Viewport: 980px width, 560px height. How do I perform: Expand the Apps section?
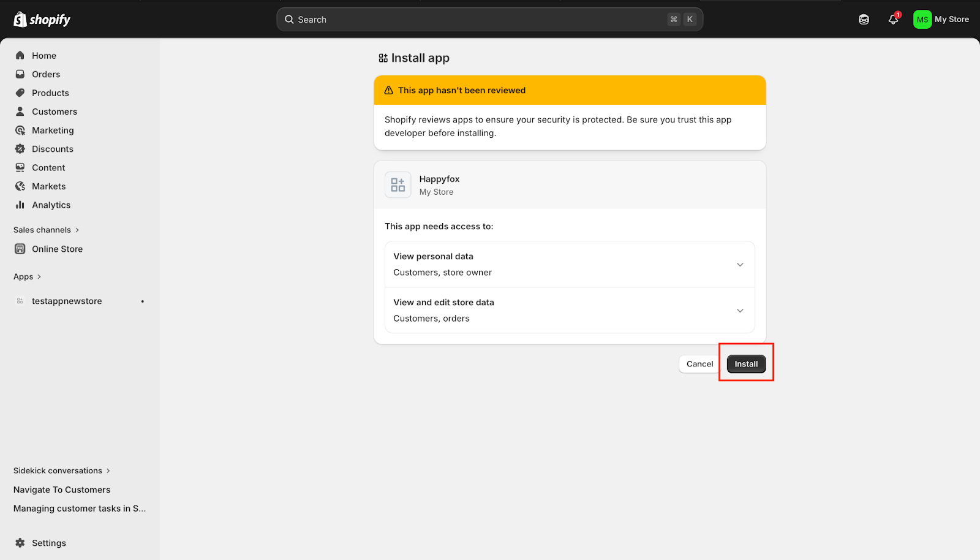28,277
